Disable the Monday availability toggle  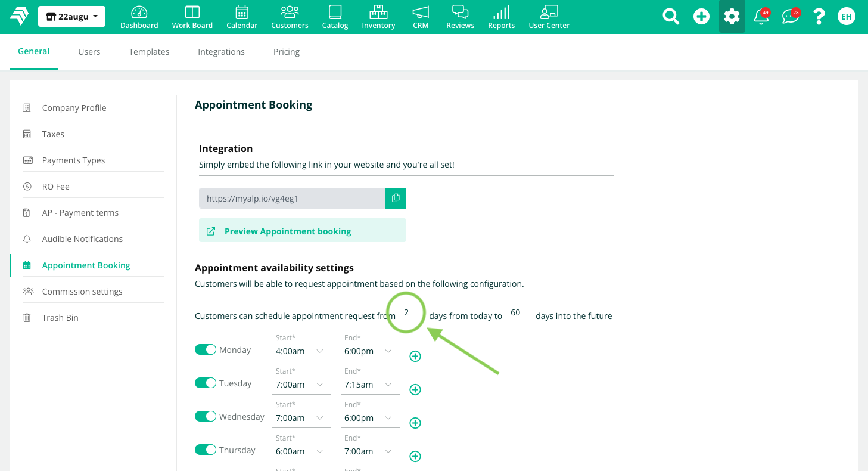[x=206, y=350]
